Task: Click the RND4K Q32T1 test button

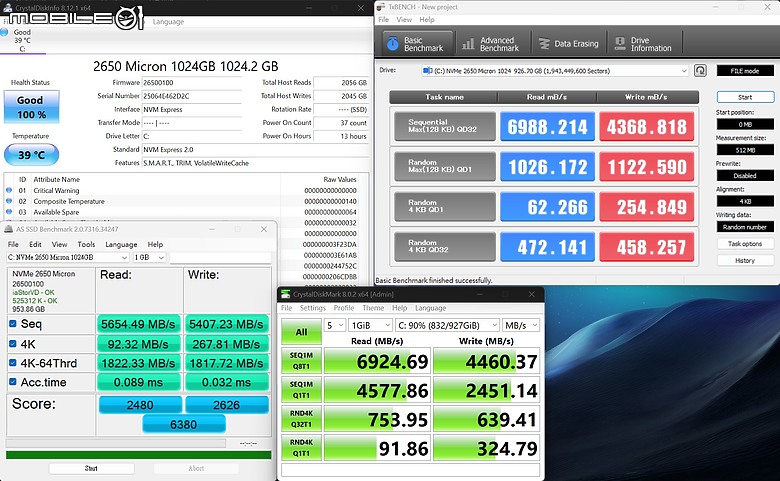Action: pyautogui.click(x=301, y=419)
